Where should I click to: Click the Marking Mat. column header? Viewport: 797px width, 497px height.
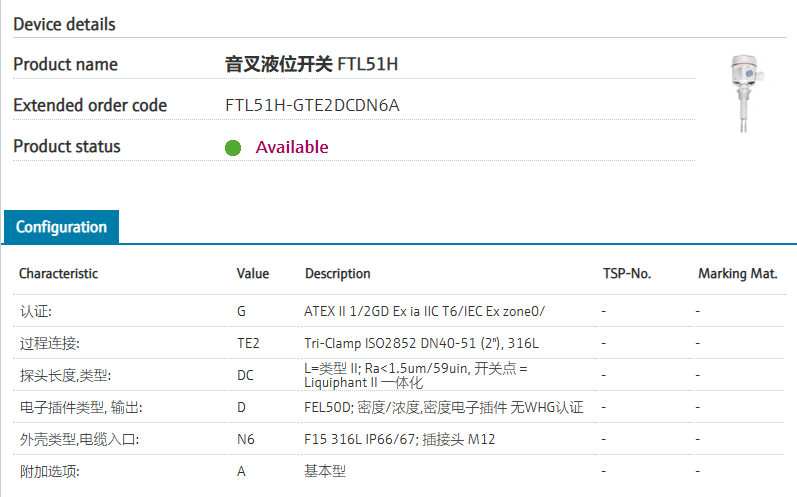[x=737, y=273]
